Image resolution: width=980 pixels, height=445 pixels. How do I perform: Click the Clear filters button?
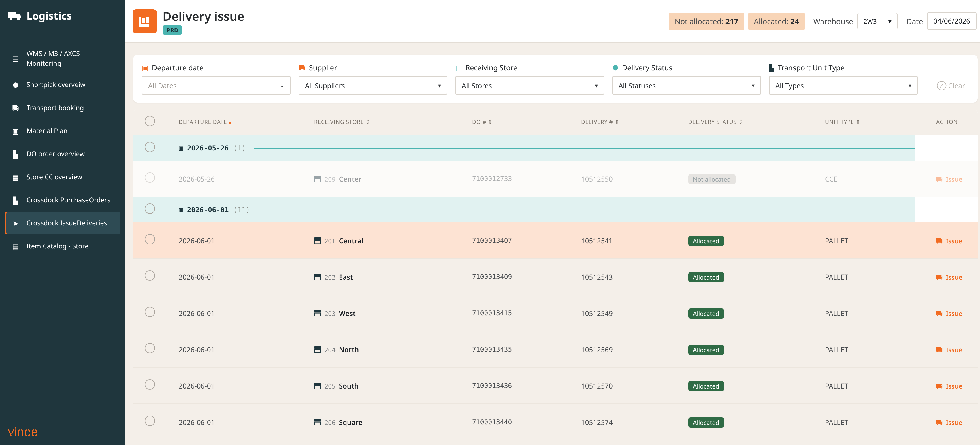click(951, 86)
